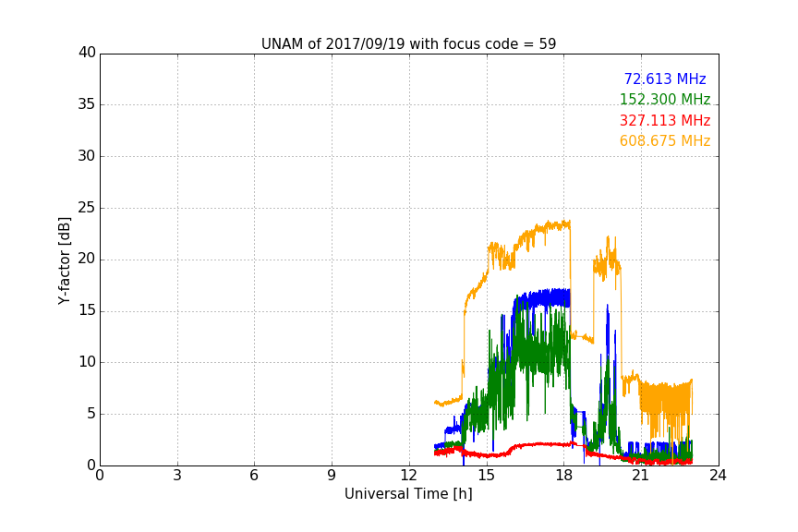Select the red 327.113 MHz legend label
Viewport: 798px width, 532px height.
tap(665, 121)
